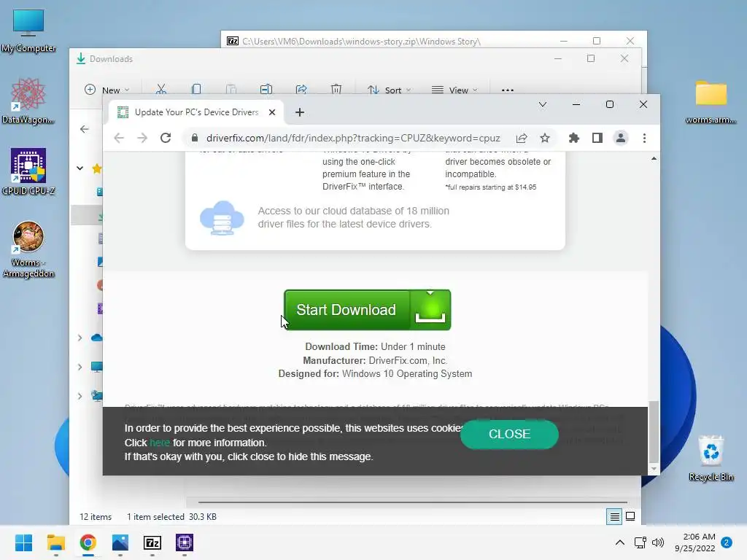This screenshot has height=560, width=747.
Task: Open CPUID CPU-Z desktop shortcut
Action: point(28,172)
